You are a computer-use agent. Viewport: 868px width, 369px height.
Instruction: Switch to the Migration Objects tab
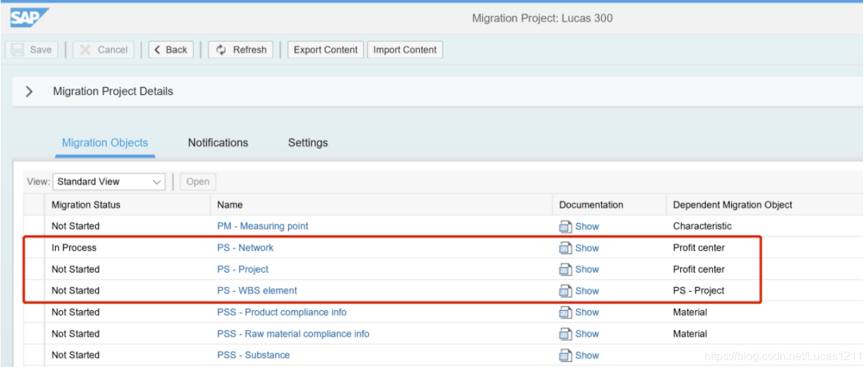[105, 142]
